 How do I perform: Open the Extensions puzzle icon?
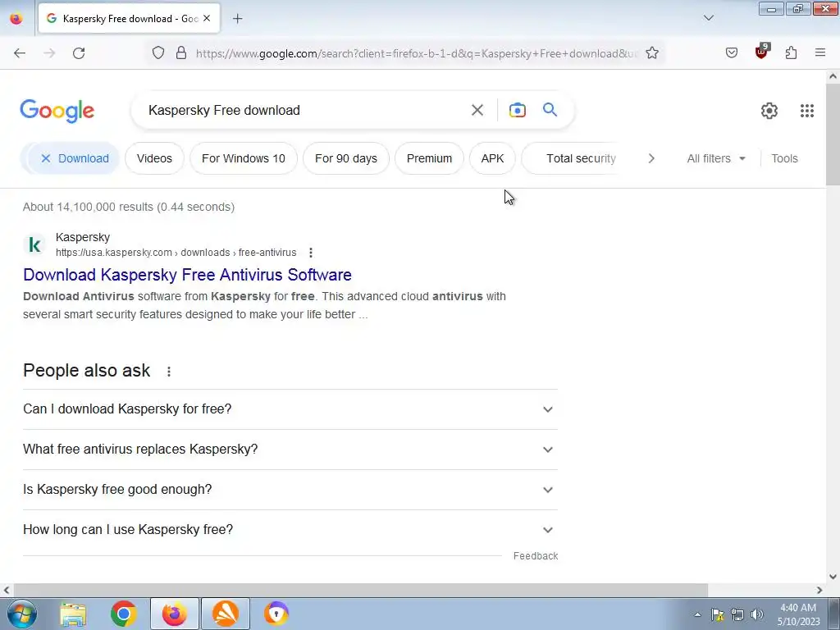(x=792, y=52)
